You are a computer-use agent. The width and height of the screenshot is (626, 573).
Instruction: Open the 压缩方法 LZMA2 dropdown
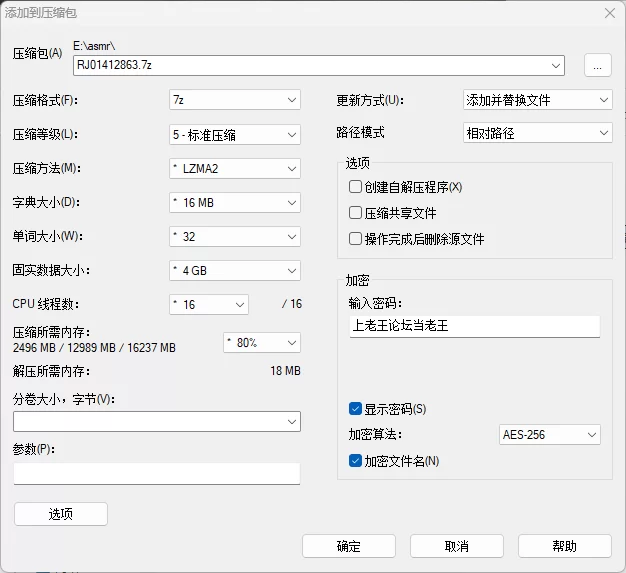click(x=235, y=169)
